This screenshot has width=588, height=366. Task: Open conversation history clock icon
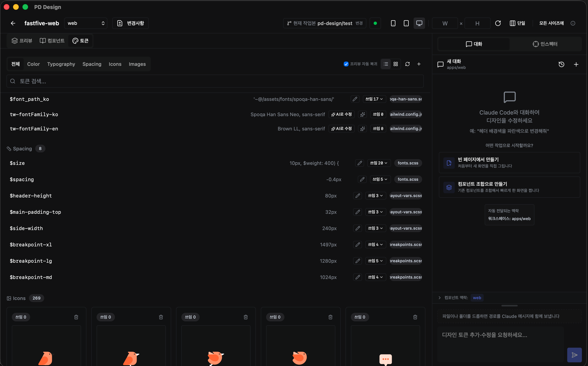tap(561, 64)
